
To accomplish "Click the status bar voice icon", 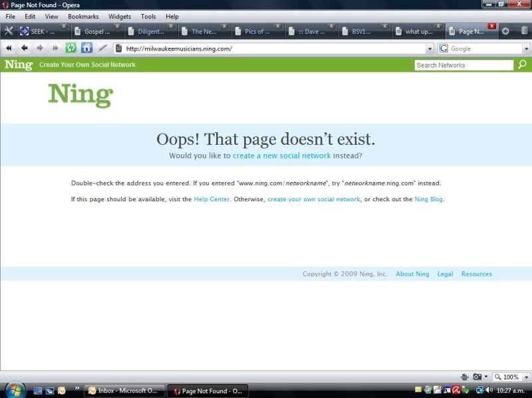I will (x=464, y=377).
